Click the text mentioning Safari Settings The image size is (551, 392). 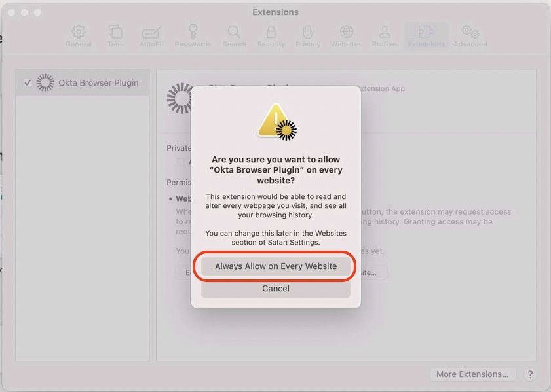pyautogui.click(x=276, y=238)
